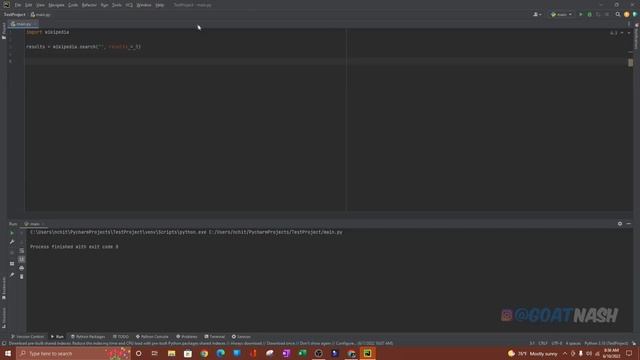This screenshot has width=640, height=360.
Task: Open the main run configuration dropdown
Action: [x=561, y=15]
